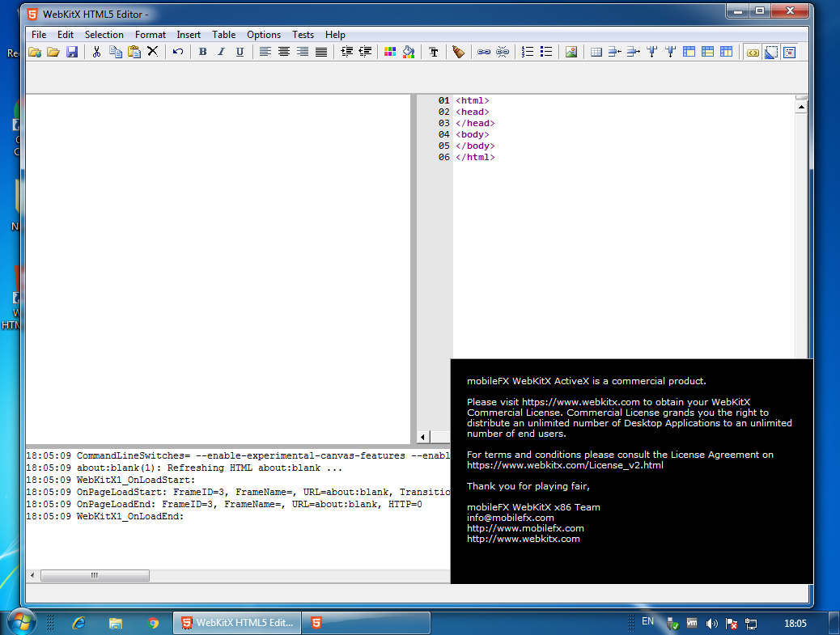Remove hyperlink with the broken chain icon
The width and height of the screenshot is (840, 635).
(503, 52)
